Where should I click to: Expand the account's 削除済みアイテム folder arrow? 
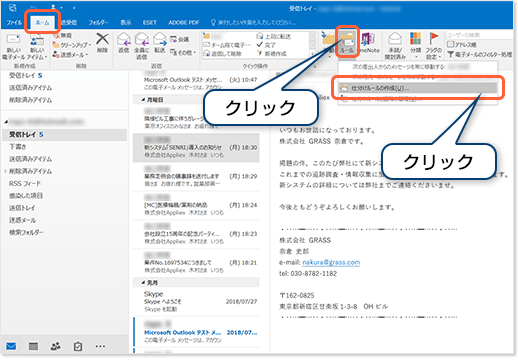tap(5, 171)
